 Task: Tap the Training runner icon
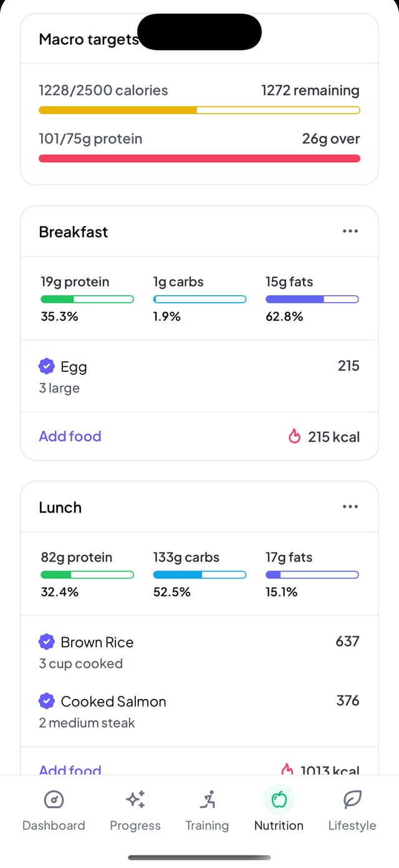pyautogui.click(x=207, y=799)
